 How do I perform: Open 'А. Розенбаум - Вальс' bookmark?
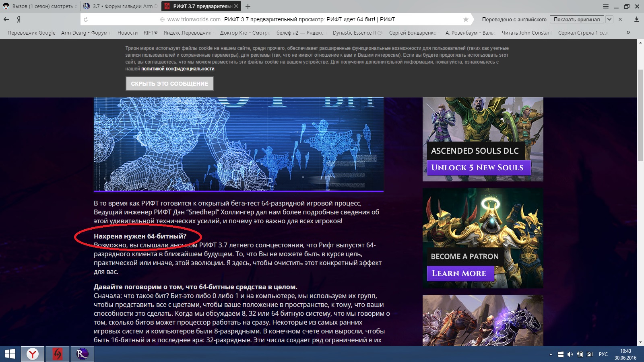coord(470,33)
